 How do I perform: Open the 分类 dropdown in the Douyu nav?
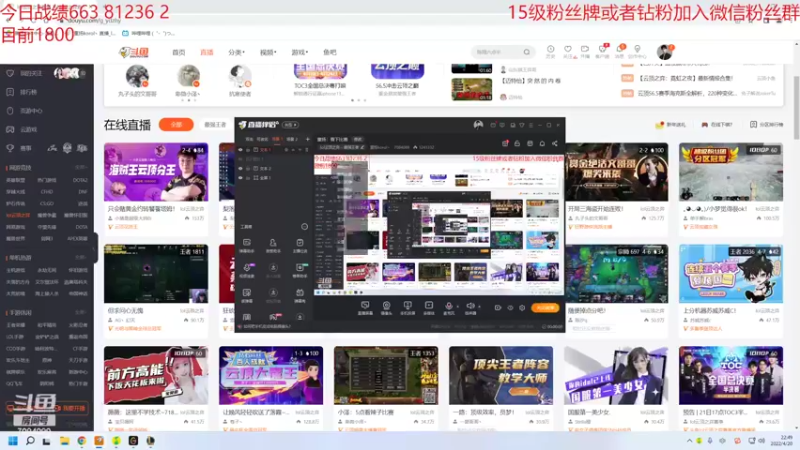click(236, 52)
